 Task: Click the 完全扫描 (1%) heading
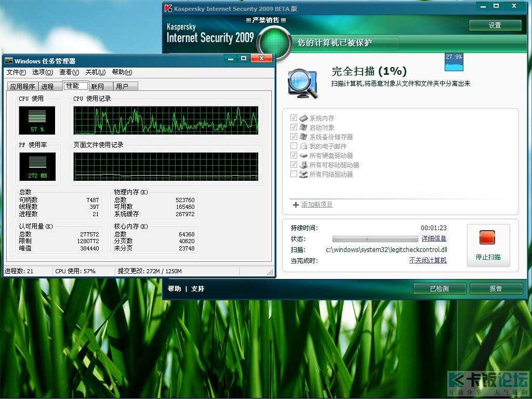pyautogui.click(x=369, y=71)
